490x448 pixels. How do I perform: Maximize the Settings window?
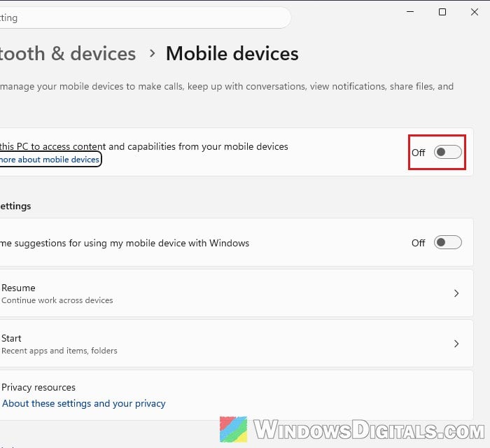[x=442, y=12]
